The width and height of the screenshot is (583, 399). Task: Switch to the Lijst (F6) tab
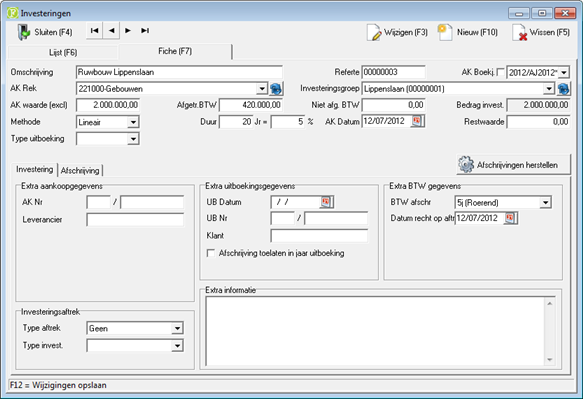[63, 52]
